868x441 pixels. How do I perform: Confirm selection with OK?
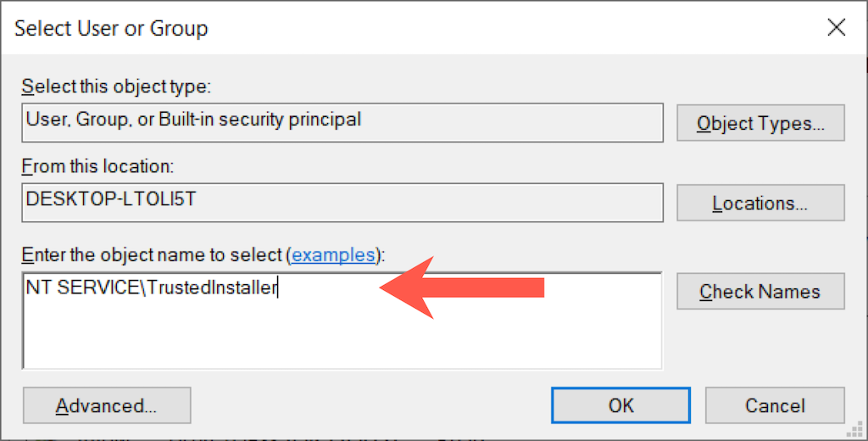(620, 405)
